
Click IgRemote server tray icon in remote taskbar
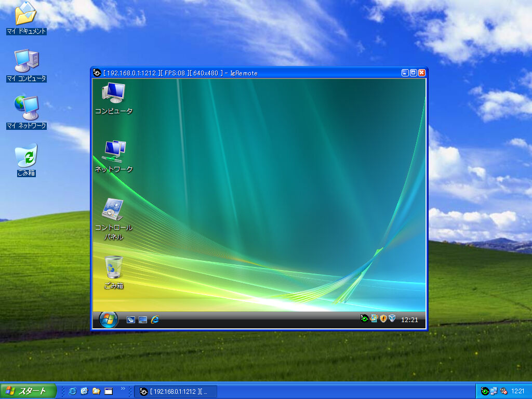pyautogui.click(x=364, y=318)
